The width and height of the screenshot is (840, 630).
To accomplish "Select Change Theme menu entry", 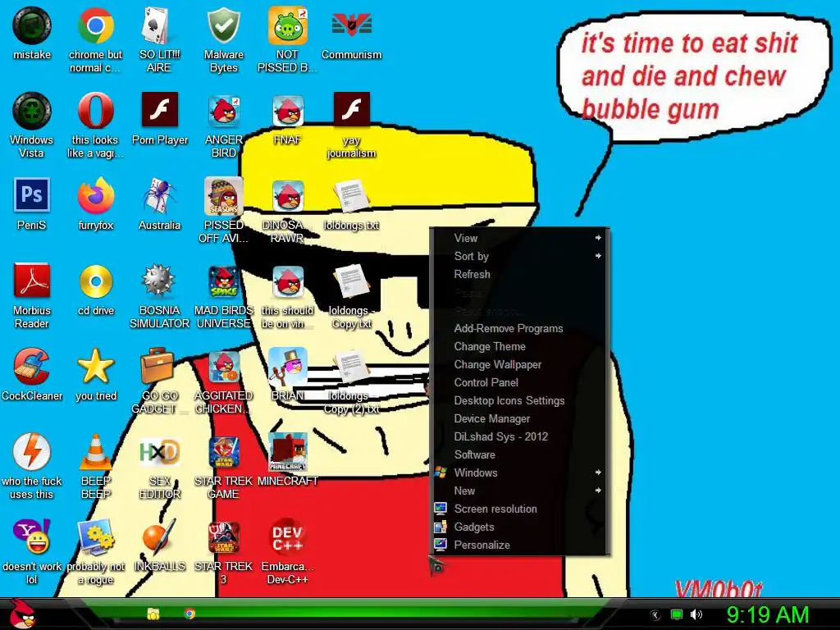I will (x=519, y=347).
